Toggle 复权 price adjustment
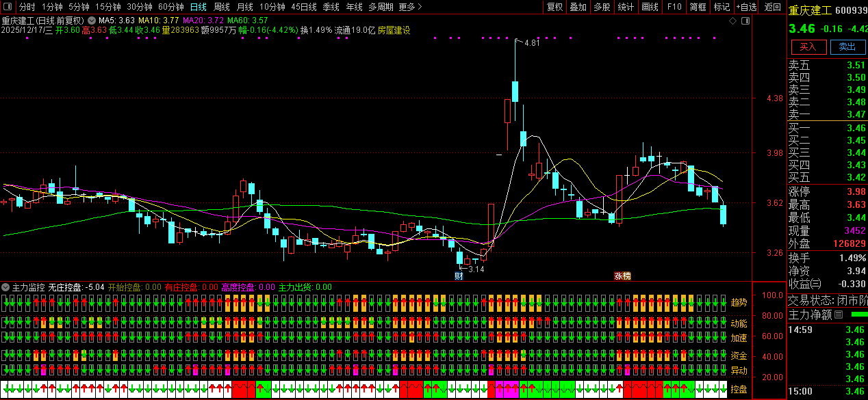868x400 pixels. click(554, 7)
